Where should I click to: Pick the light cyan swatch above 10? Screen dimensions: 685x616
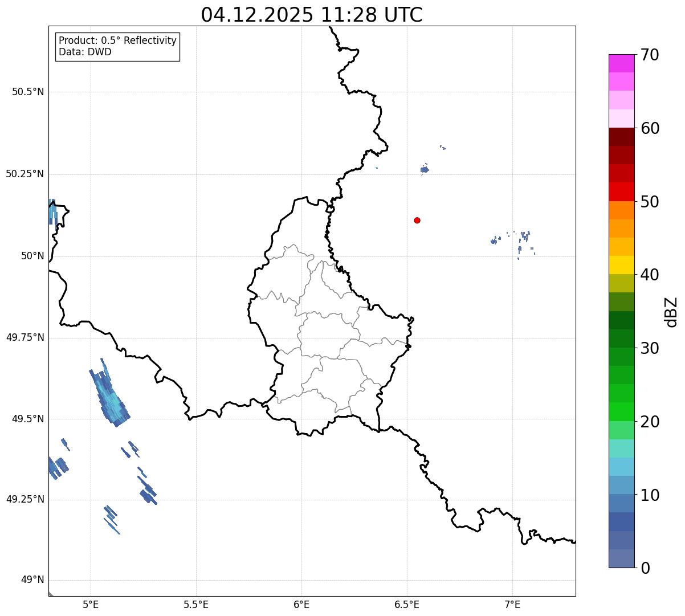(621, 467)
